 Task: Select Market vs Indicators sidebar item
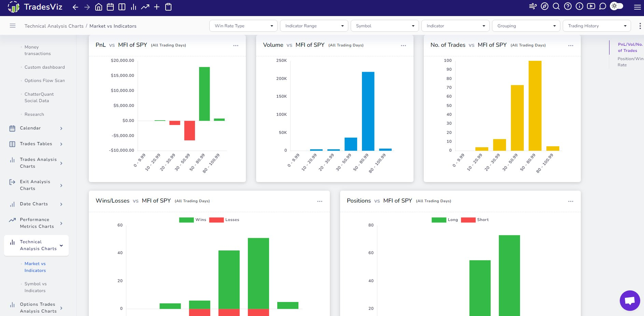[x=35, y=267]
